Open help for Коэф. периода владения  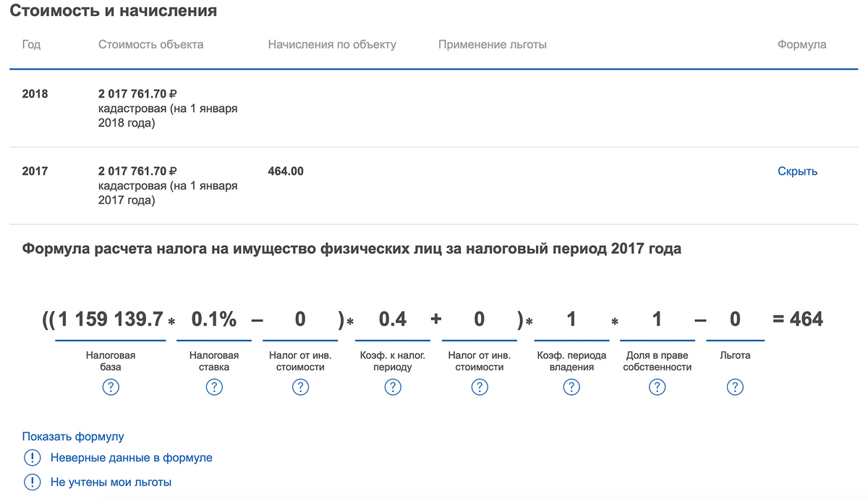(x=571, y=388)
